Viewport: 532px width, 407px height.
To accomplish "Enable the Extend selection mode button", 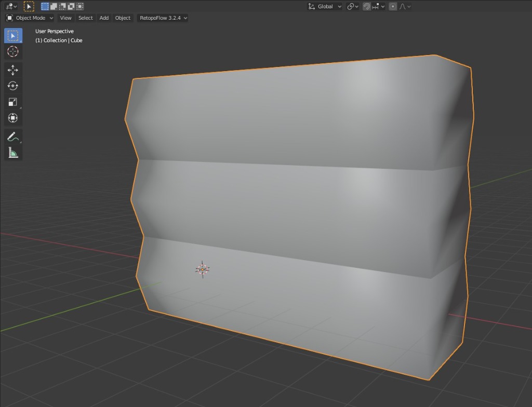I will click(x=54, y=6).
